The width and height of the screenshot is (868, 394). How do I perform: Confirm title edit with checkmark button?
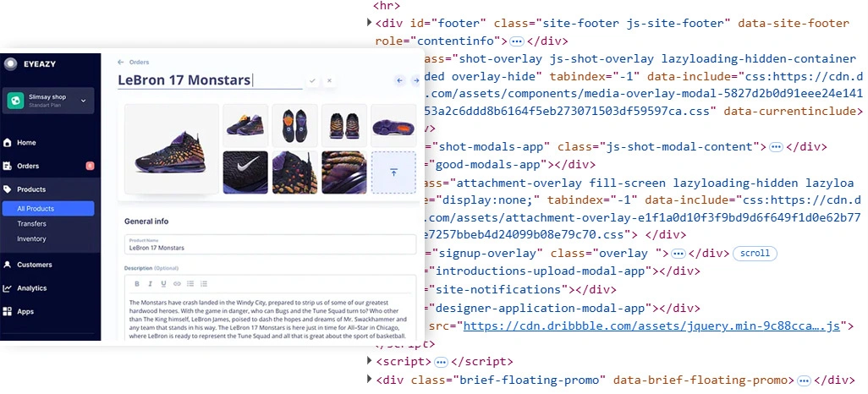coord(312,81)
